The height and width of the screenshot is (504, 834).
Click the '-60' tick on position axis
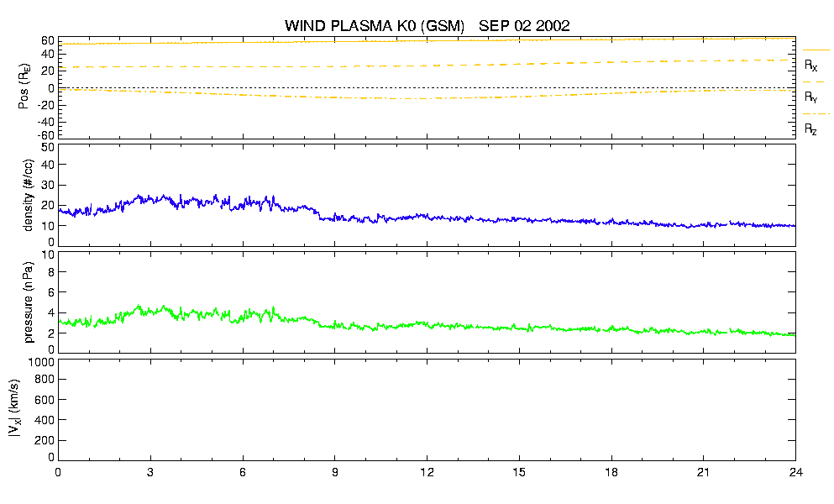(x=45, y=135)
